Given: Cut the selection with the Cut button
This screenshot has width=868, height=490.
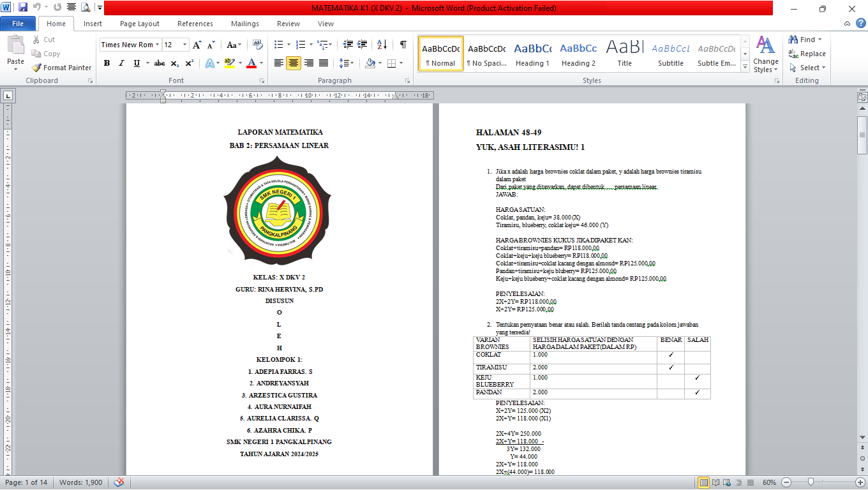Looking at the screenshot, I should [x=43, y=40].
